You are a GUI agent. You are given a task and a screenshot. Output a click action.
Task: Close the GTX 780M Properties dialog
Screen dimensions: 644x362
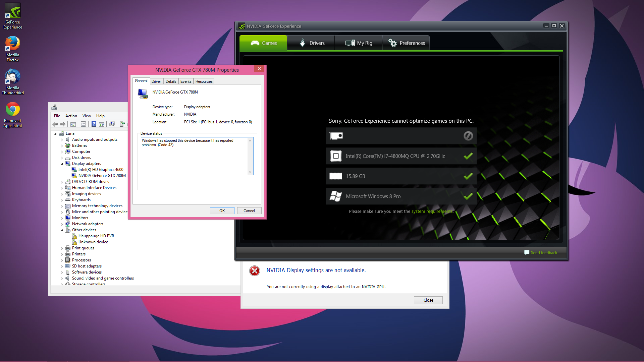tap(259, 68)
